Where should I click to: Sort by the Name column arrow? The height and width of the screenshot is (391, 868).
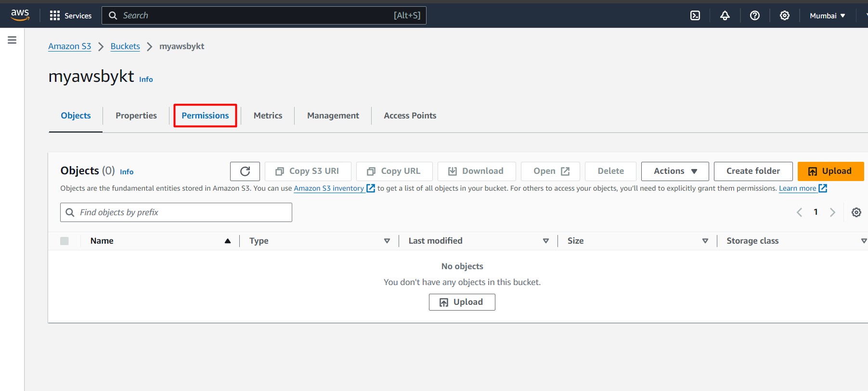click(x=228, y=241)
